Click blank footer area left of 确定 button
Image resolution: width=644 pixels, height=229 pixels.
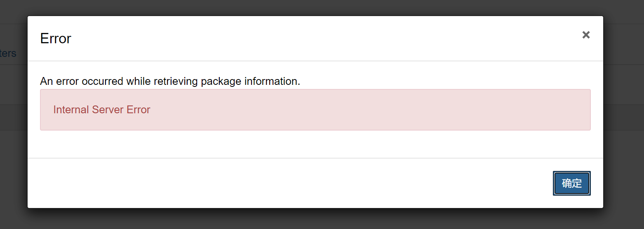click(x=289, y=183)
